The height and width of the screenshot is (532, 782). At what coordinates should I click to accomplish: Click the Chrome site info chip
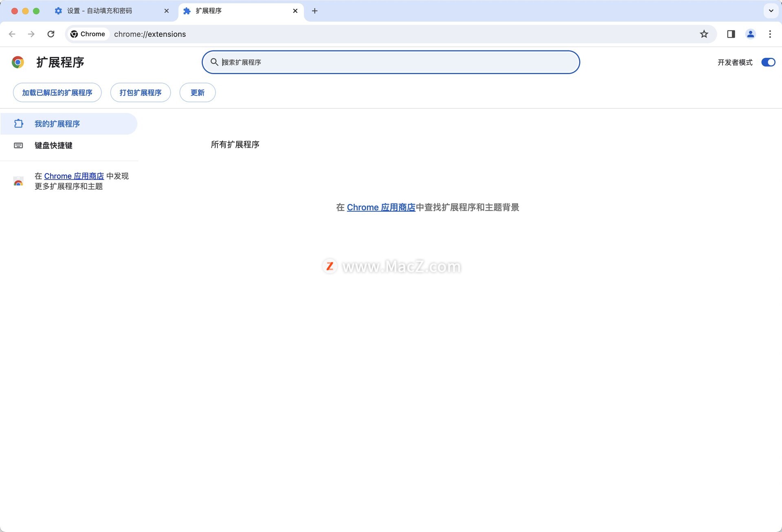(88, 34)
